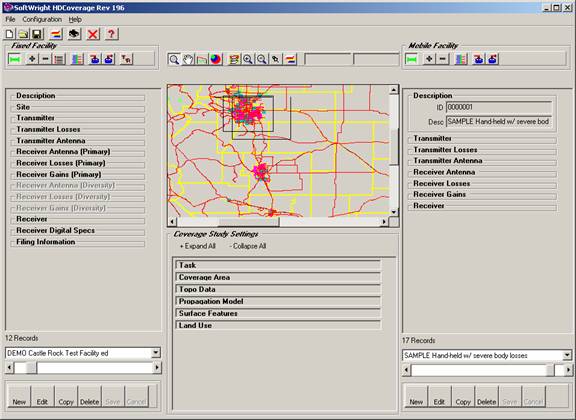Expand the Surface Features section

click(x=278, y=313)
